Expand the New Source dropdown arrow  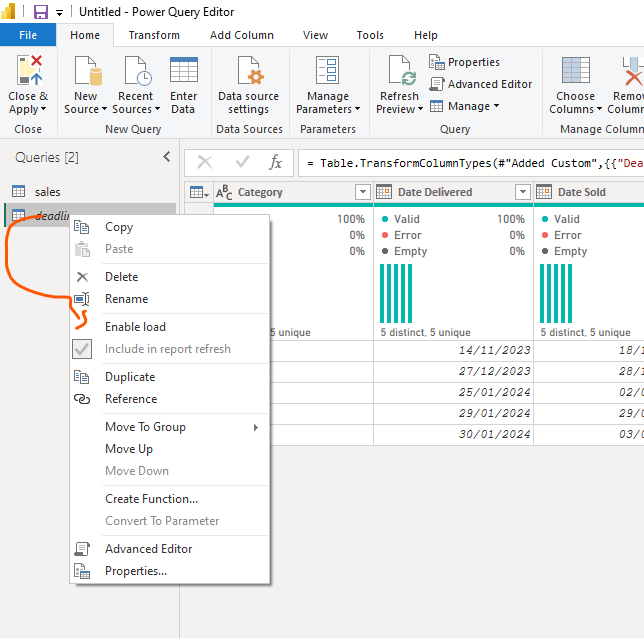(104, 109)
